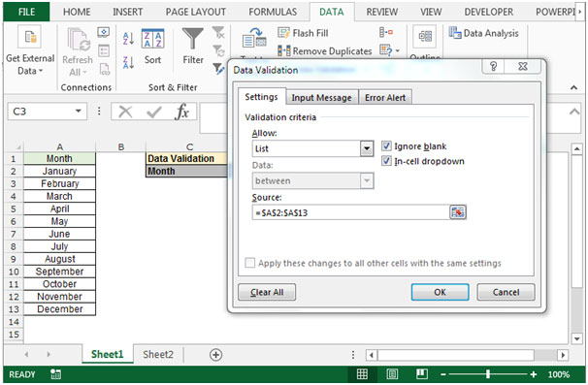Click the Consolidate icon
588x385 pixels.
coord(386,32)
